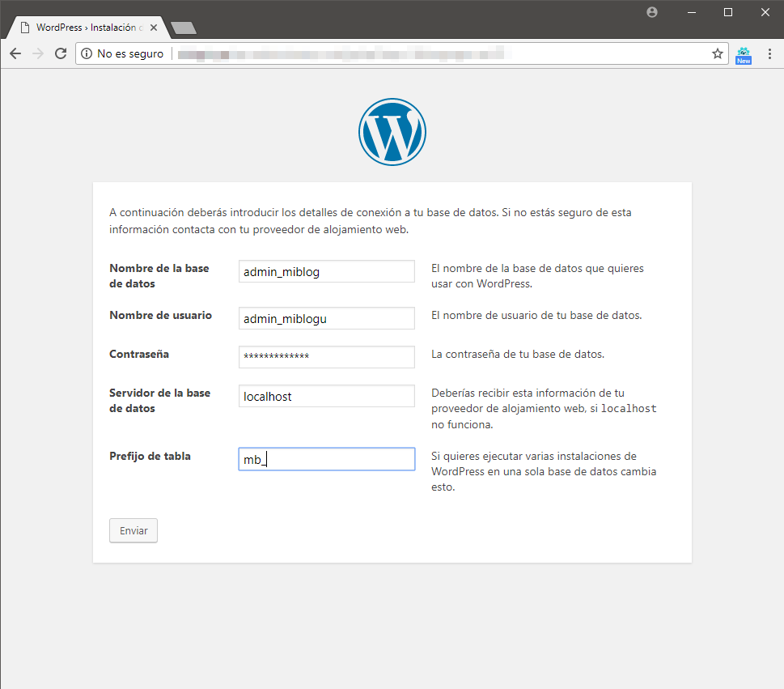Select the Contraseña input field
The width and height of the screenshot is (784, 689).
[327, 357]
